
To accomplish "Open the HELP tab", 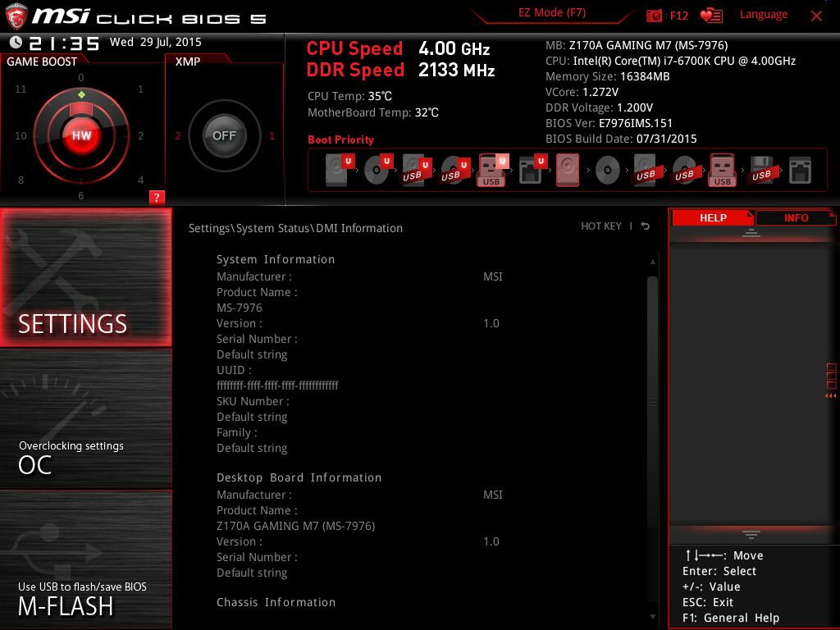I will [713, 217].
